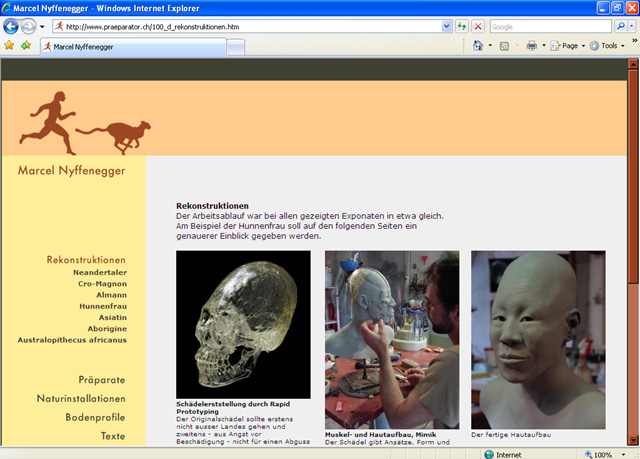
Task: Open the Neandertaler link in sidebar
Action: [100, 272]
